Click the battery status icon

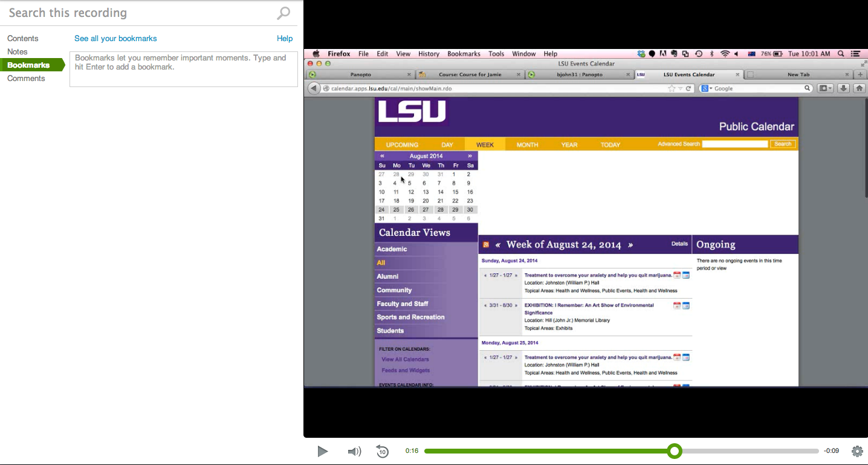(x=778, y=54)
